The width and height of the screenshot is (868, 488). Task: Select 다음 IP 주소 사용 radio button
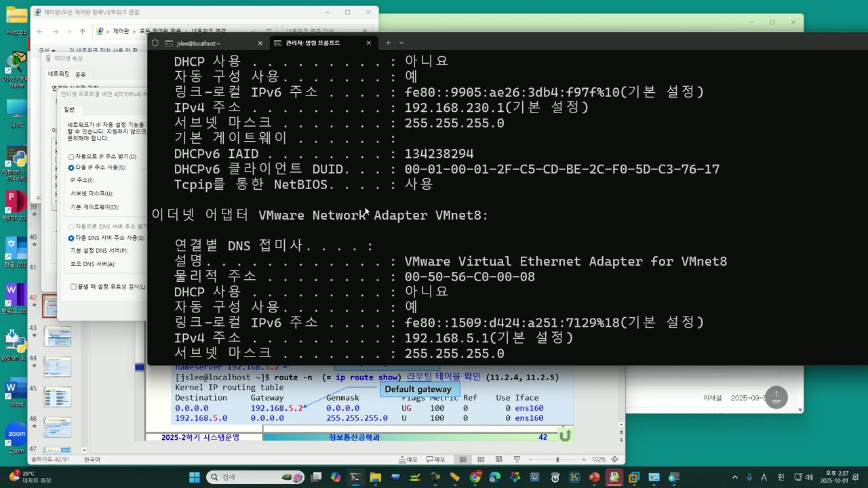point(71,167)
